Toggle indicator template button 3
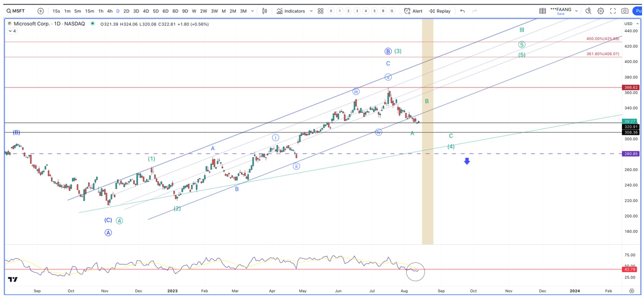Image resolution: width=644 pixels, height=299 pixels. point(357,11)
